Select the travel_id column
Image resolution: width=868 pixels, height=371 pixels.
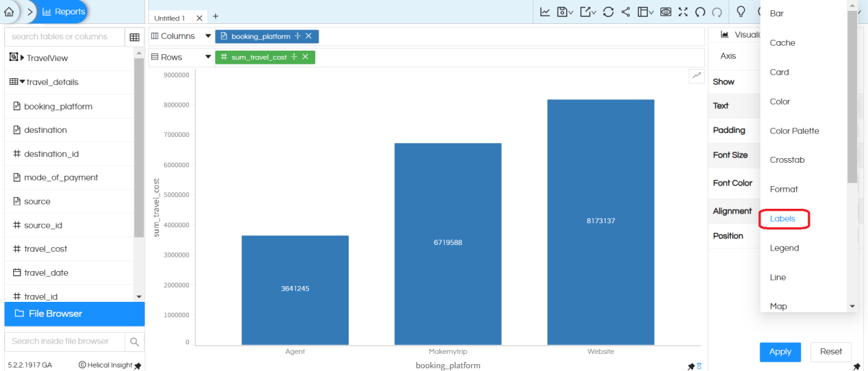click(x=40, y=296)
